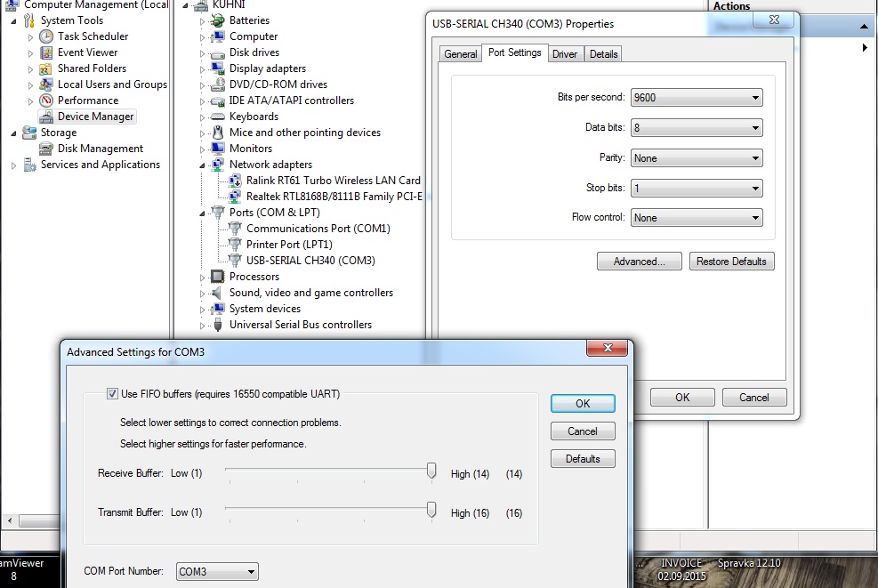This screenshot has height=588, width=878.
Task: Click the Task Scheduler clock icon
Action: click(46, 36)
